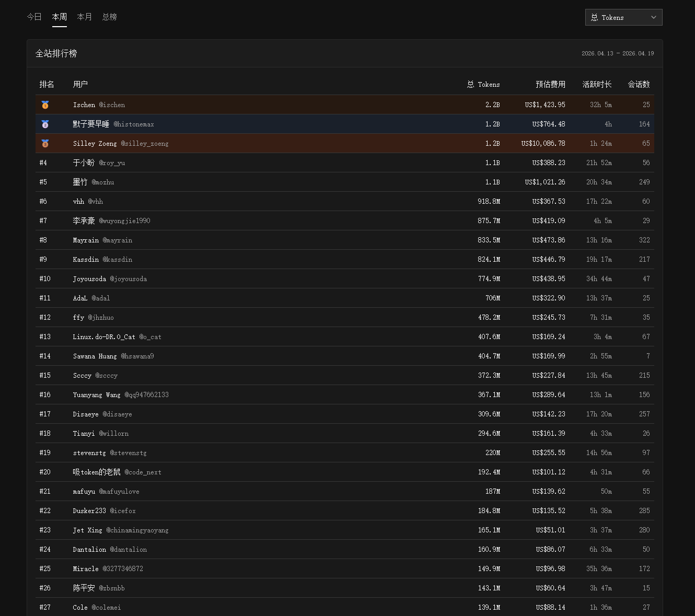Select user Joyousoda in the ranking

pyautogui.click(x=110, y=279)
